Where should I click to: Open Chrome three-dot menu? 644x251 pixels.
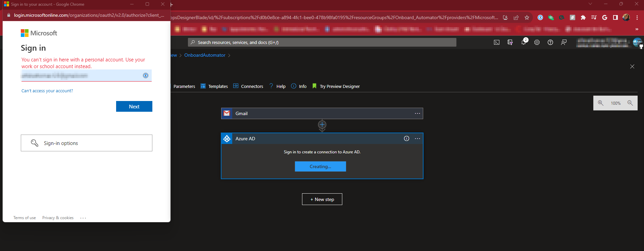[637, 17]
